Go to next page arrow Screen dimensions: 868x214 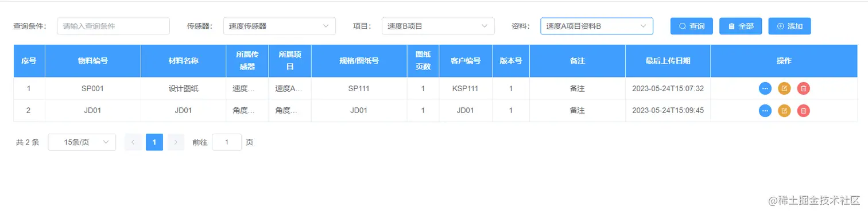176,142
